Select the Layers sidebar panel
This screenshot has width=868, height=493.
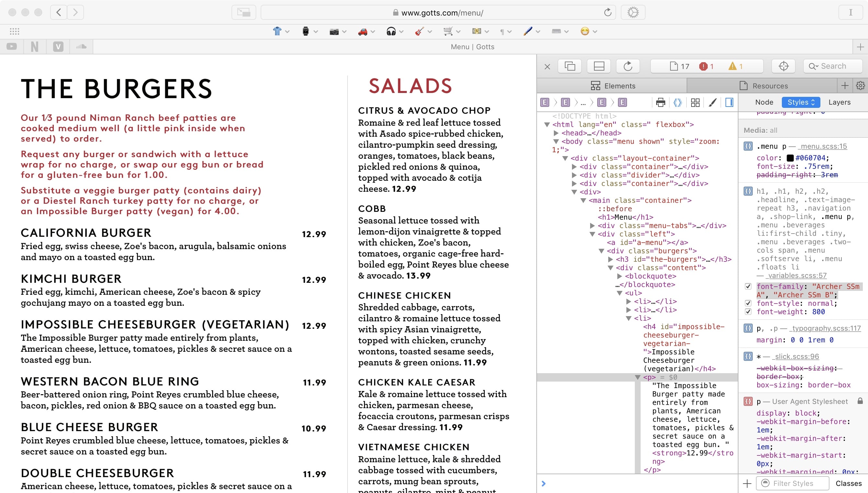coord(839,102)
